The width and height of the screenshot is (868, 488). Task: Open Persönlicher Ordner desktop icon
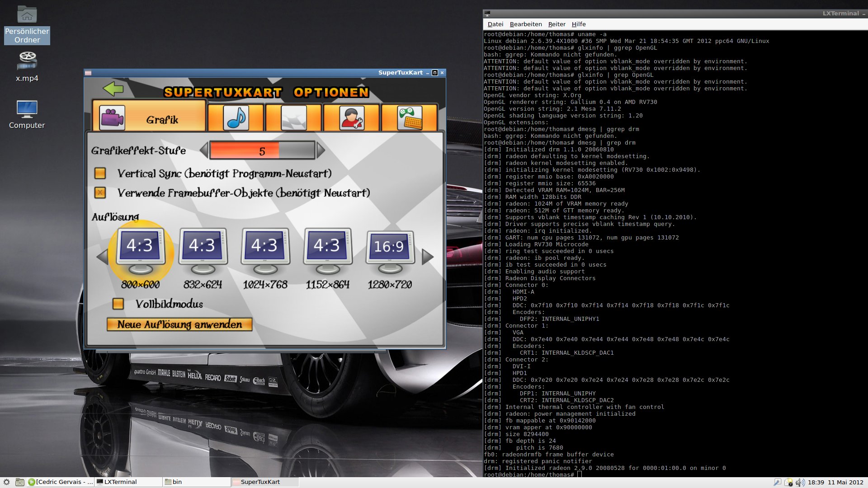(27, 25)
